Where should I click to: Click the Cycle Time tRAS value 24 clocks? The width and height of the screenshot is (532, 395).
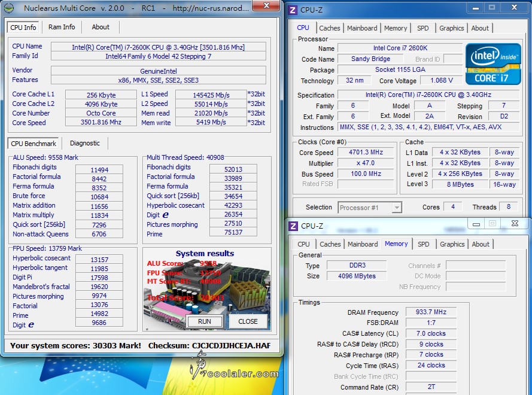coord(431,365)
